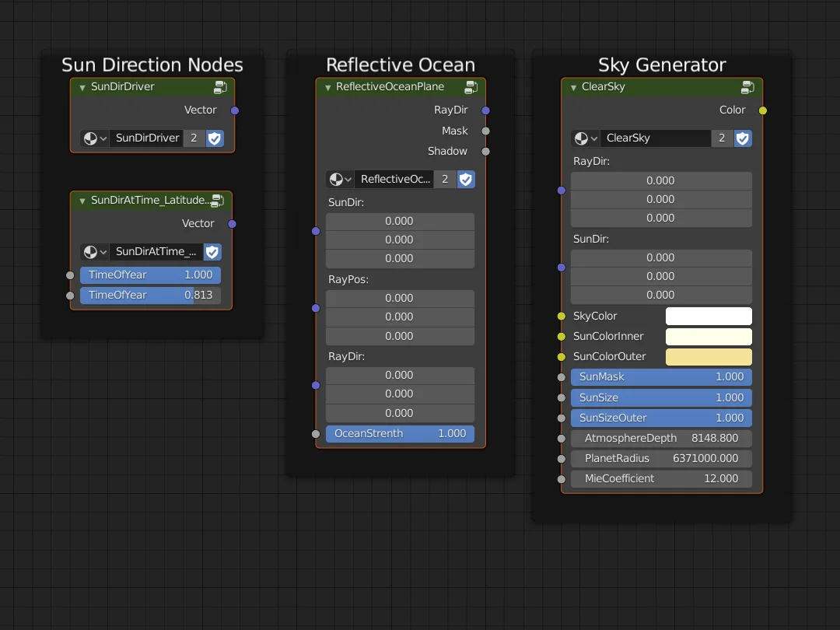Open the SkyColor color picker
Image resolution: width=840 pixels, height=630 pixels.
pyautogui.click(x=709, y=316)
